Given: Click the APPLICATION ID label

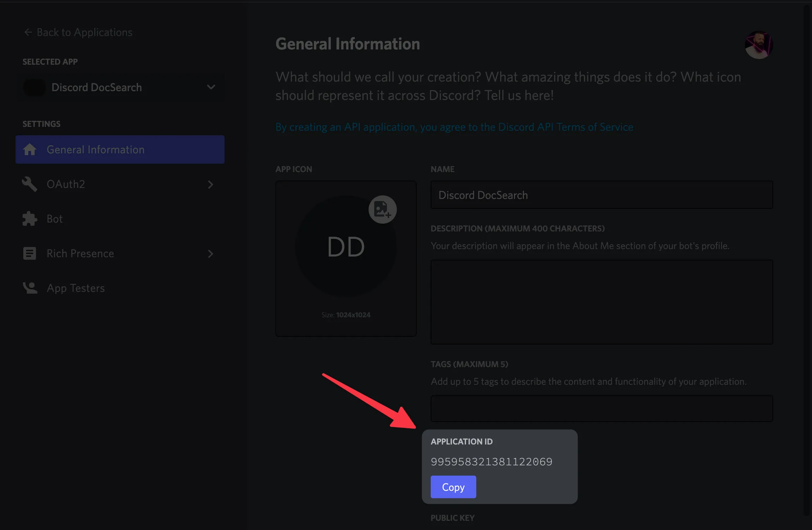Looking at the screenshot, I should (461, 442).
